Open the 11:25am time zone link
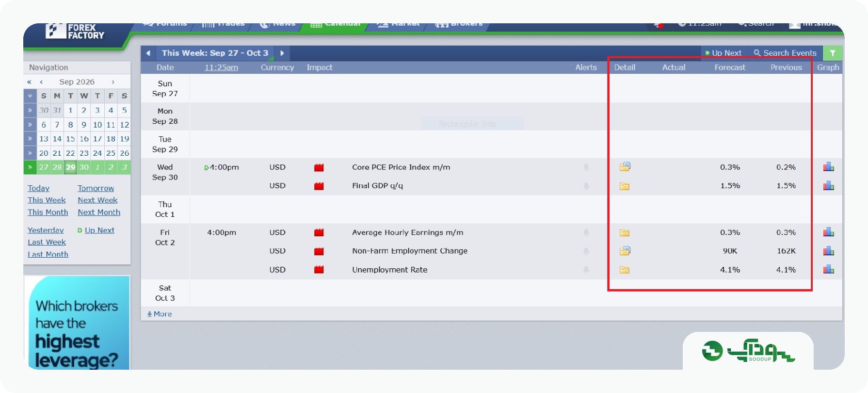Image resolution: width=868 pixels, height=393 pixels. [x=221, y=67]
